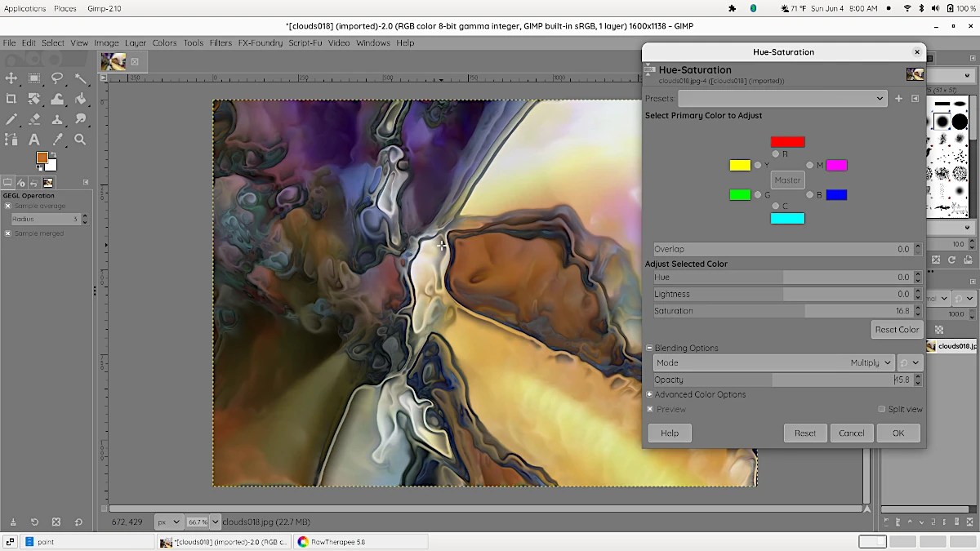Select the Free Select lasso tool
Image resolution: width=980 pixels, height=551 pixels.
point(57,78)
